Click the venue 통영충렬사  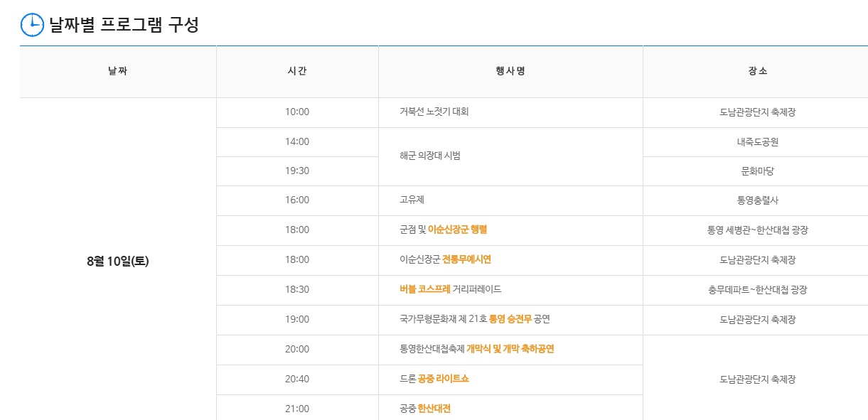[758, 200]
